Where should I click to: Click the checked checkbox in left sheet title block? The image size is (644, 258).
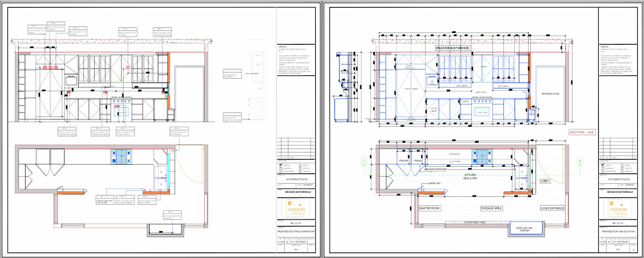(x=281, y=165)
